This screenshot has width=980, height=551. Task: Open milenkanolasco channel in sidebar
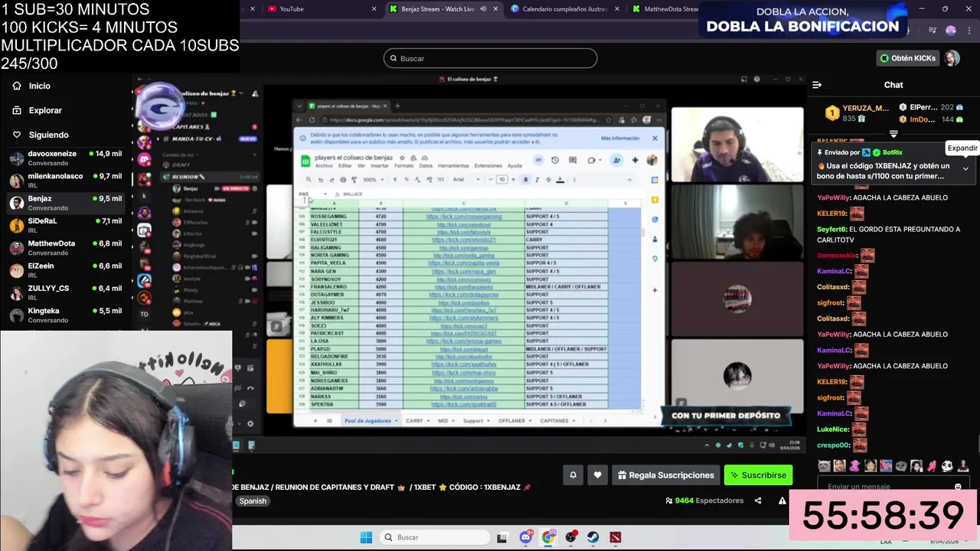[x=64, y=181]
